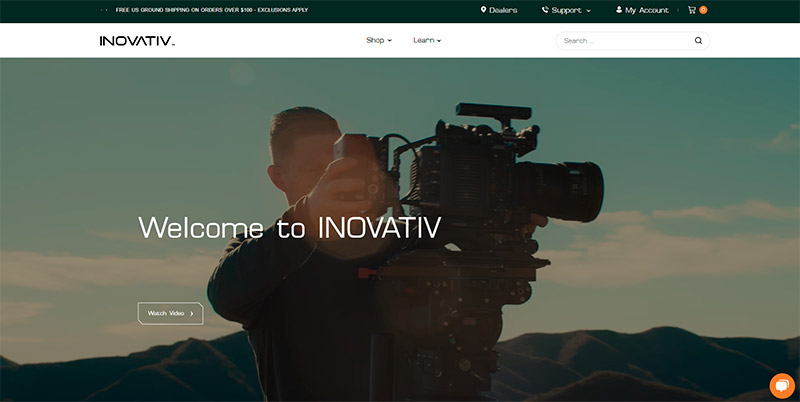Click the Welcome to INOVATIV heading

(289, 228)
